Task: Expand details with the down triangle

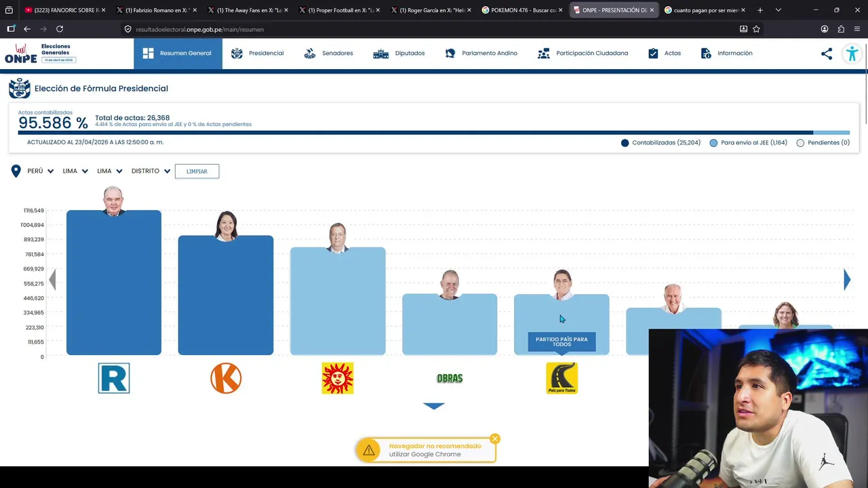Action: point(434,406)
